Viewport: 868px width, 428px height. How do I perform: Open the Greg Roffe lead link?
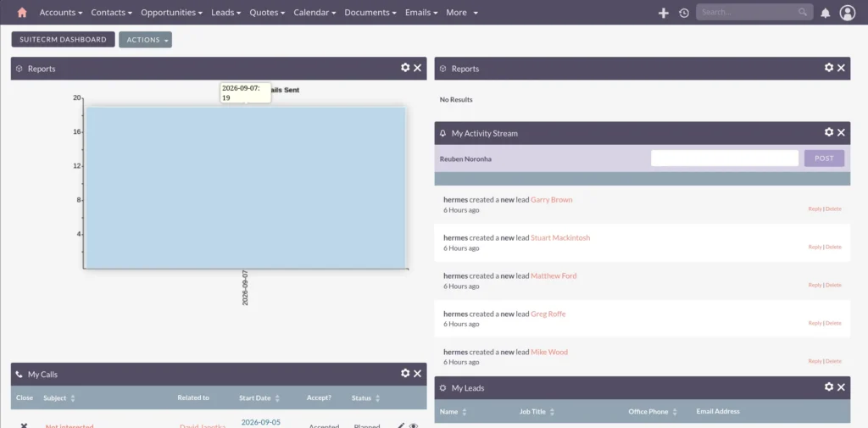548,314
